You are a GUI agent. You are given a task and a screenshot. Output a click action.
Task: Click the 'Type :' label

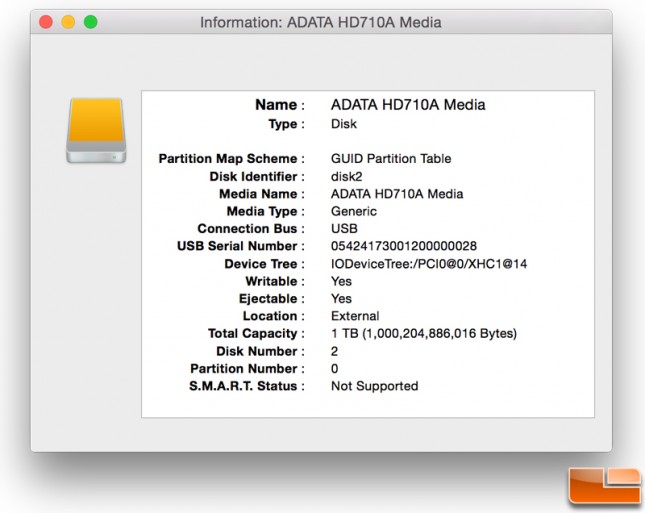286,124
